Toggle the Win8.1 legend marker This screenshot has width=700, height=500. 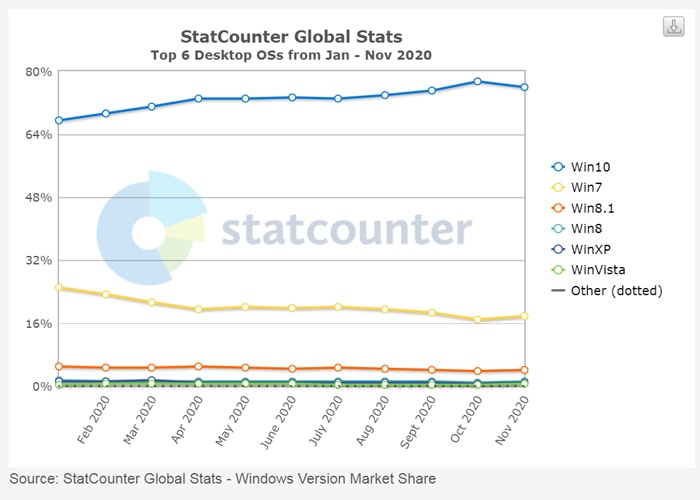point(558,208)
